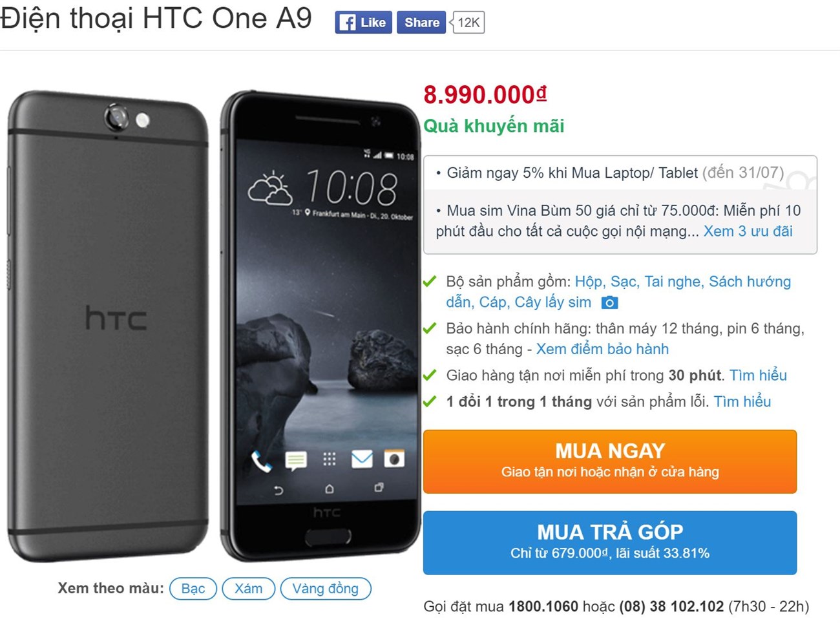Expand promotions via Xem 3 ưu đãi

tap(748, 231)
